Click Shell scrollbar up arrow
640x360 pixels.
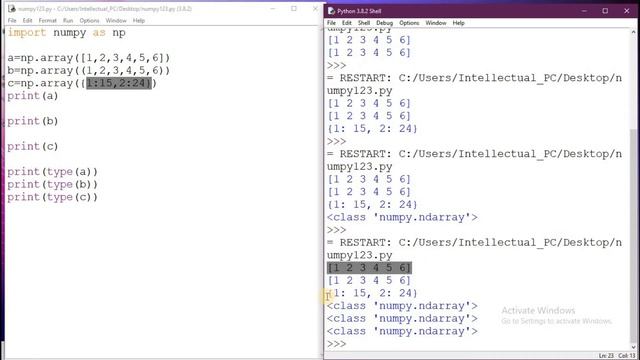pos(633,31)
